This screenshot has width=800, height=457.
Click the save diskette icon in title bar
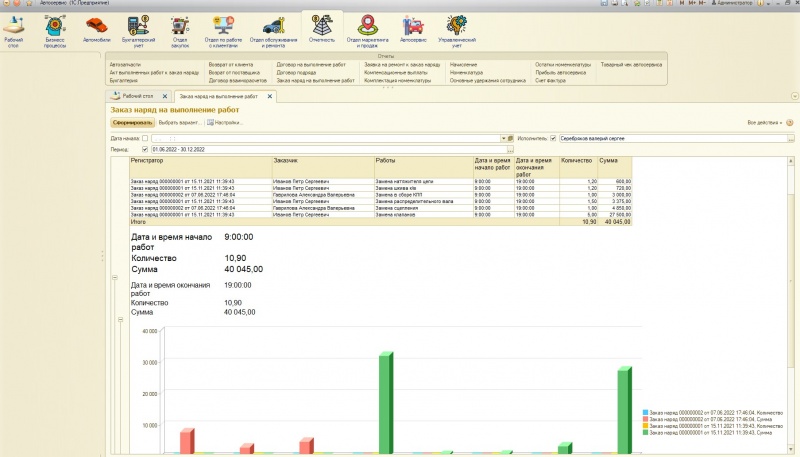[x=604, y=3]
